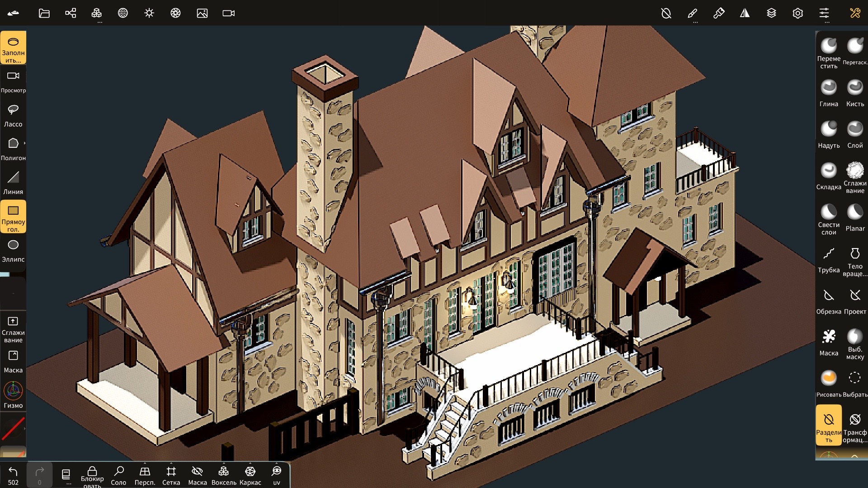Open the files folder menu
Viewport: 868px width, 488px height.
(x=44, y=13)
